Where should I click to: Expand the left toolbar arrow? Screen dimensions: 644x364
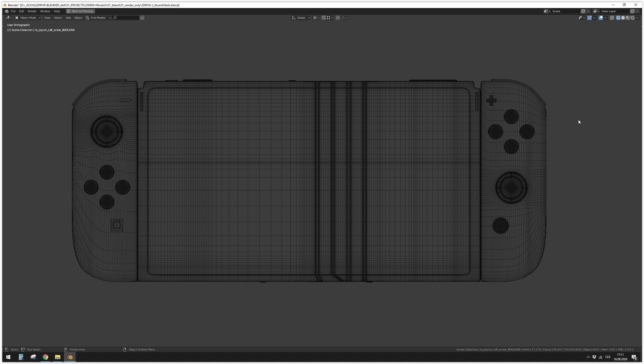3,26
